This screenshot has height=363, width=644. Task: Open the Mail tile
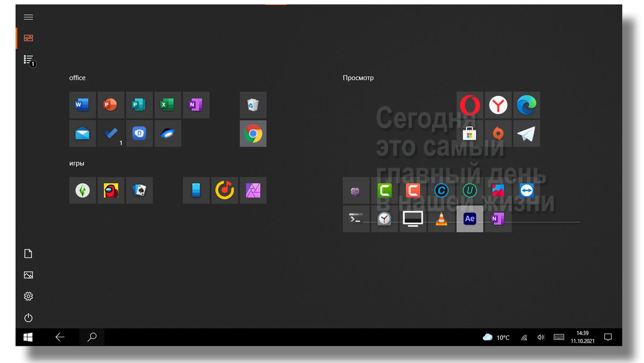pos(83,133)
